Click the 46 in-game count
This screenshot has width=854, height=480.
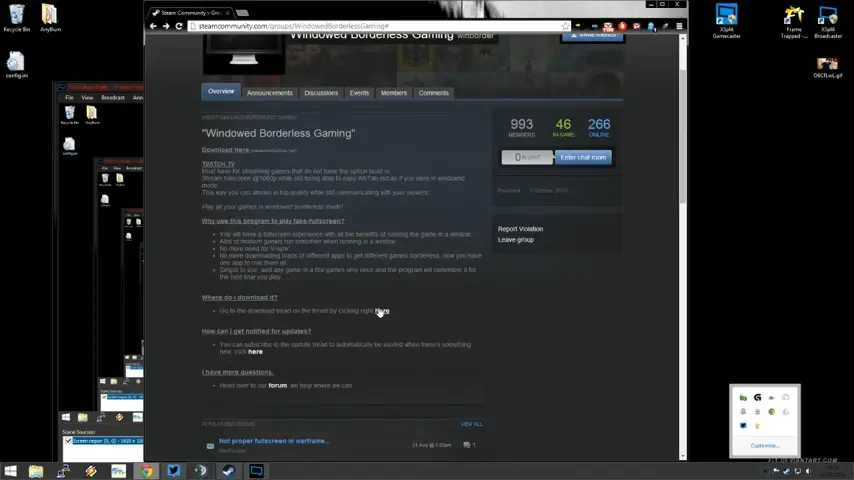[x=563, y=125]
